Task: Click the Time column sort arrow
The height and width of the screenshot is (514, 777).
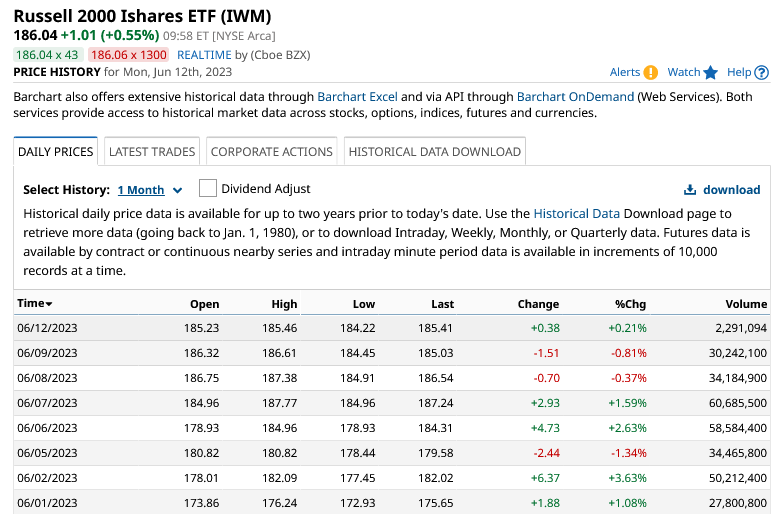Action: [x=49, y=304]
